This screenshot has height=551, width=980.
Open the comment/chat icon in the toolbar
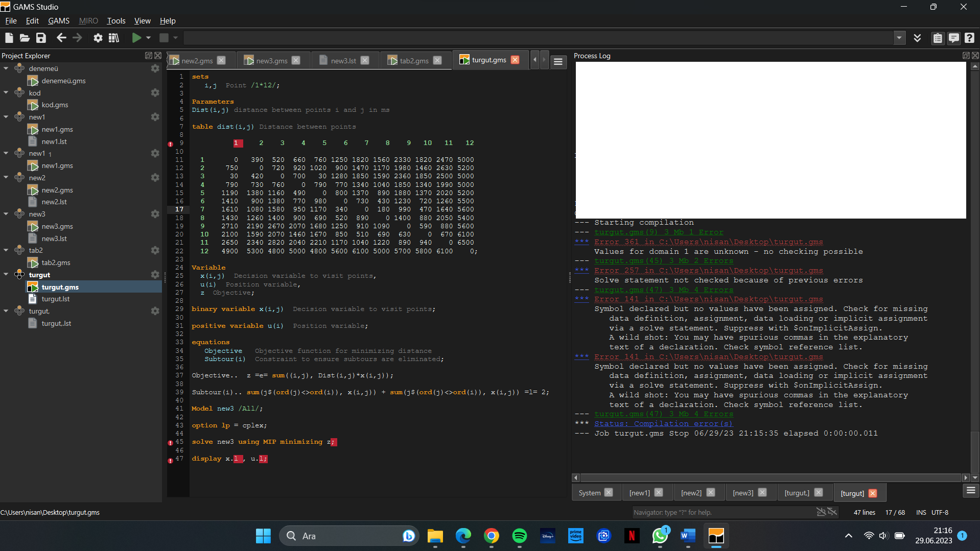pos(954,38)
